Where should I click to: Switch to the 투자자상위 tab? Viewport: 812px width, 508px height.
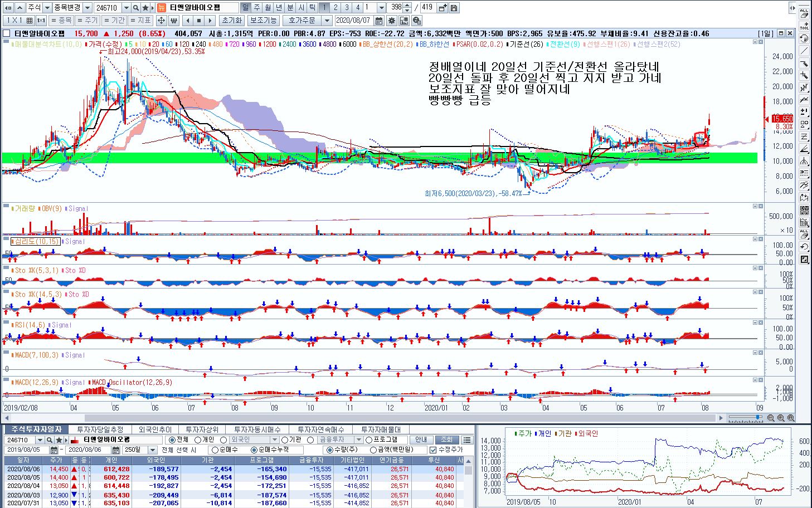[202, 429]
